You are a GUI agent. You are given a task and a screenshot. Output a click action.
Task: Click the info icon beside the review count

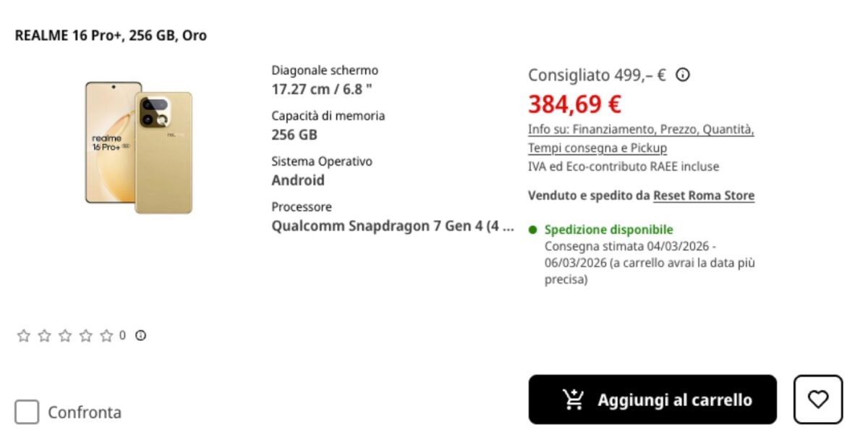pyautogui.click(x=140, y=335)
